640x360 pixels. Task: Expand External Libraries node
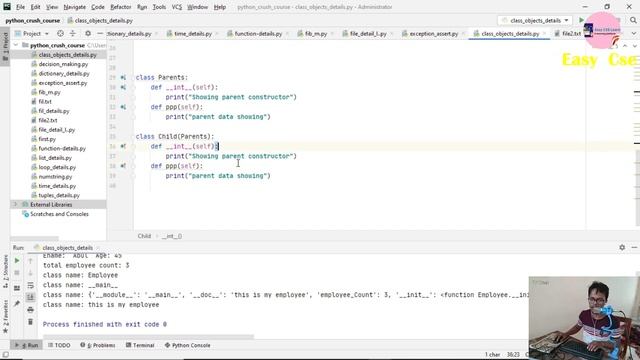[16, 204]
